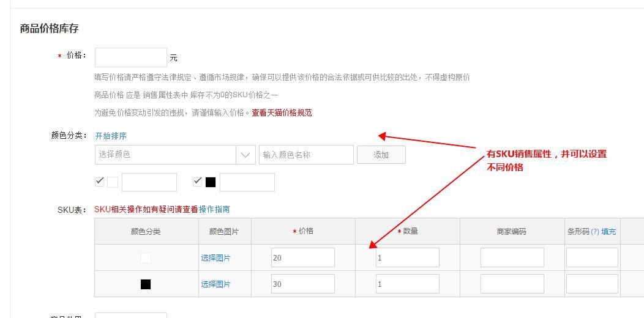Image resolution: width=644 pixels, height=318 pixels.
Task: Uncheck the white color checkbox
Action: pyautogui.click(x=100, y=182)
